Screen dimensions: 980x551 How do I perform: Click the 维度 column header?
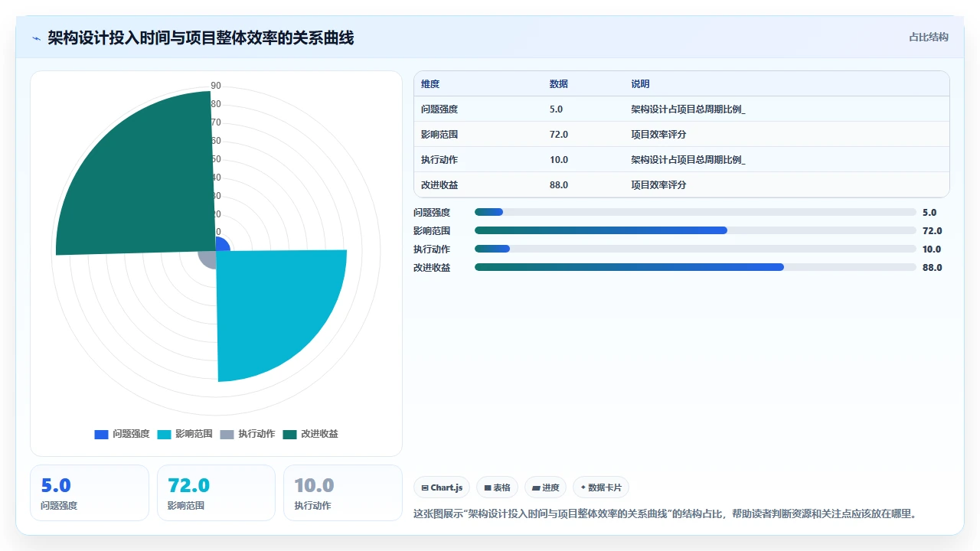tap(430, 84)
